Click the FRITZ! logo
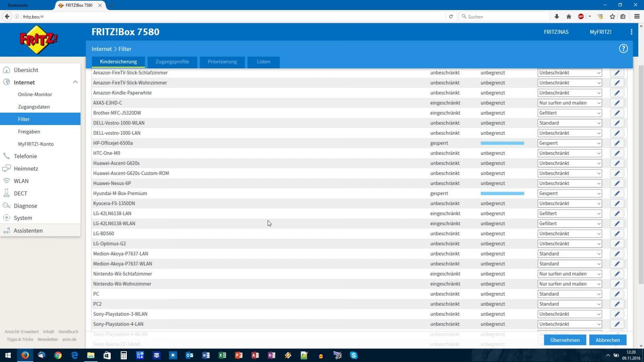The height and width of the screenshot is (362, 644). [x=39, y=39]
